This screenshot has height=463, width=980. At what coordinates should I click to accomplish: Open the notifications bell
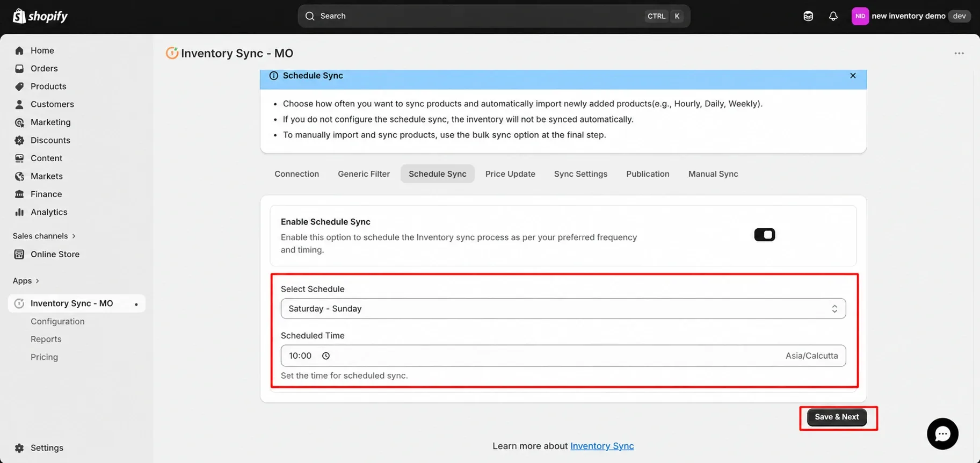pos(833,16)
